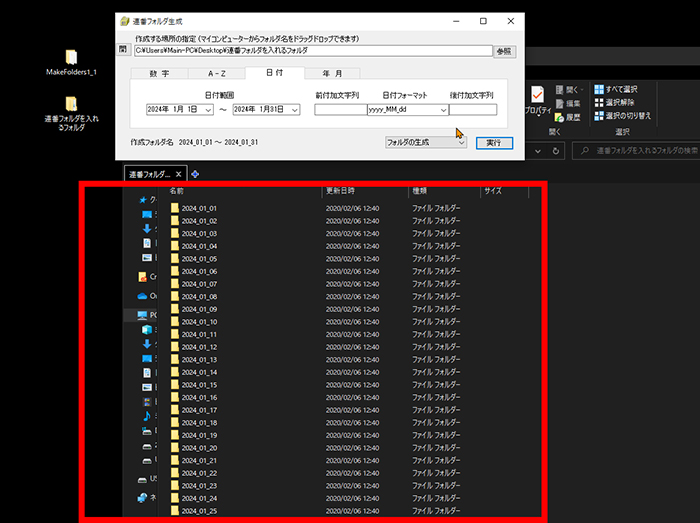700x523 pixels.
Task: Click すべて選択 select-all icon in ribbon
Action: (599, 89)
